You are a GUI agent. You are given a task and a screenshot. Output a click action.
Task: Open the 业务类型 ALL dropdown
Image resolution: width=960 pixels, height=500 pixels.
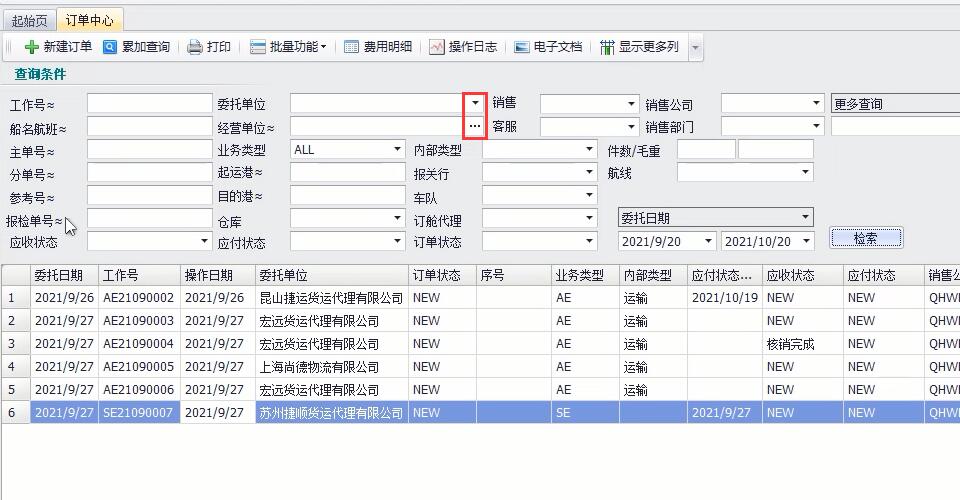click(397, 150)
